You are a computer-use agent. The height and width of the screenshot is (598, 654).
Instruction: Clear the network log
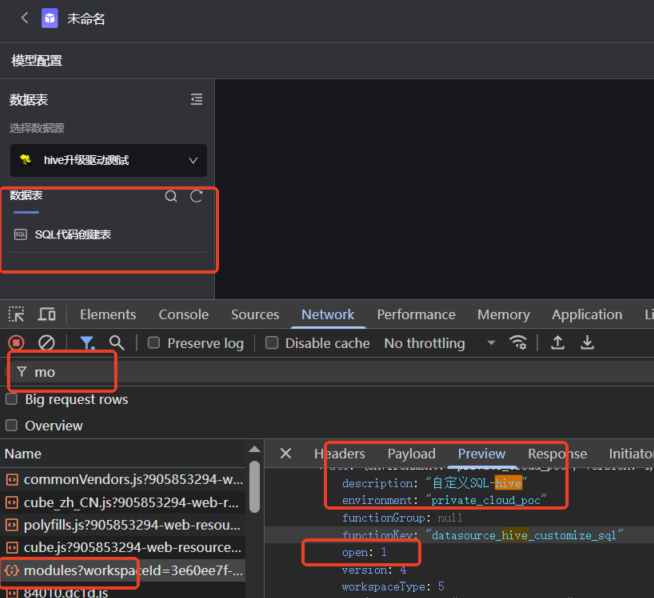click(46, 343)
